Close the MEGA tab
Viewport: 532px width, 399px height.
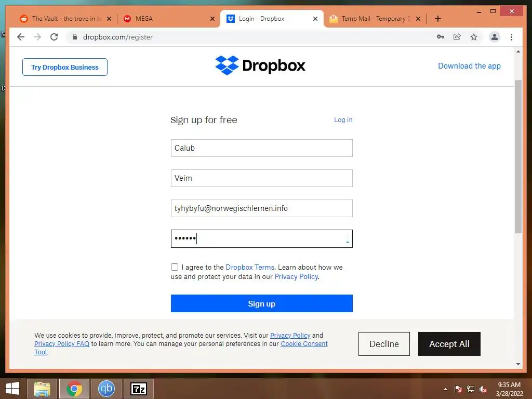click(x=212, y=19)
